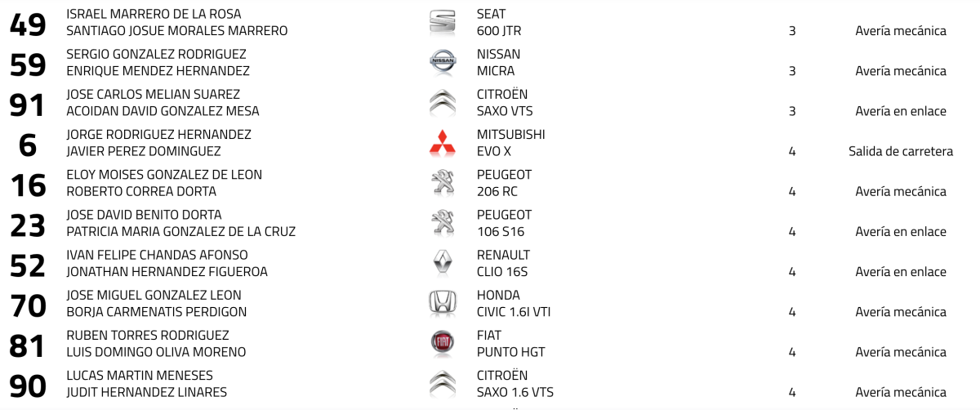Click the Peugeot logo beside 106 S16
Viewport: 980px width, 410px height.
click(x=443, y=223)
